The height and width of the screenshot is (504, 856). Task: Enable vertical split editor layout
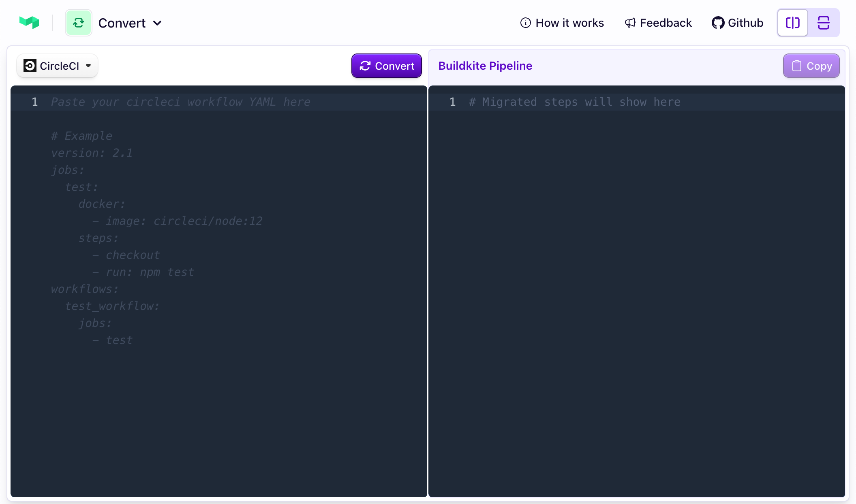(x=792, y=23)
